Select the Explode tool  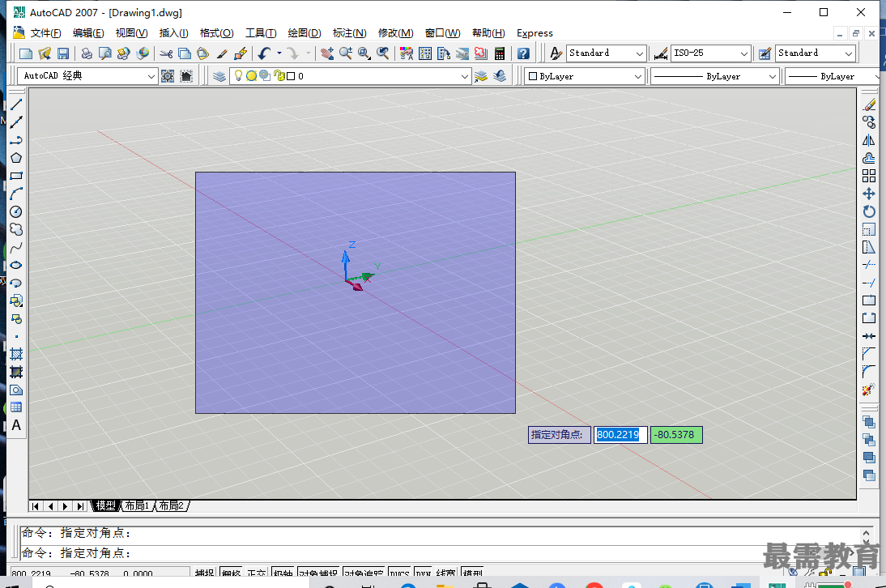click(x=869, y=390)
